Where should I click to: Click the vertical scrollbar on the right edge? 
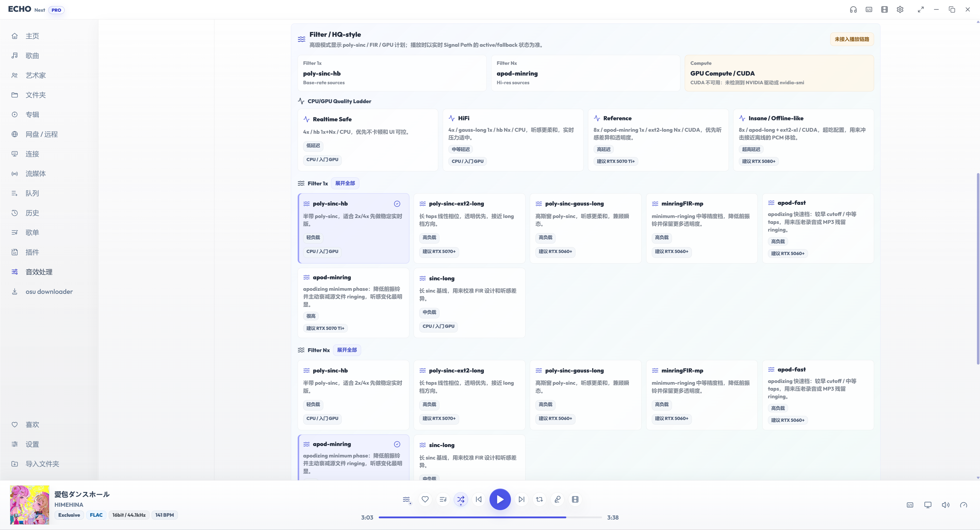point(978,269)
